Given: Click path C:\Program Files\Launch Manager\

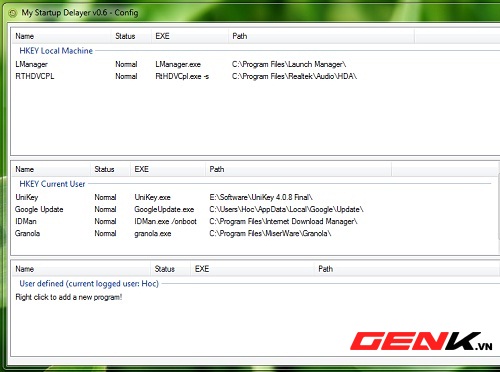Looking at the screenshot, I should tap(289, 64).
